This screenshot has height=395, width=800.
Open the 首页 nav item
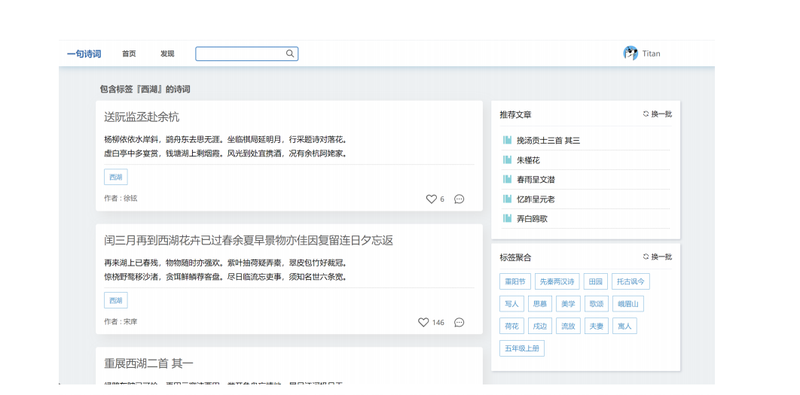(129, 54)
